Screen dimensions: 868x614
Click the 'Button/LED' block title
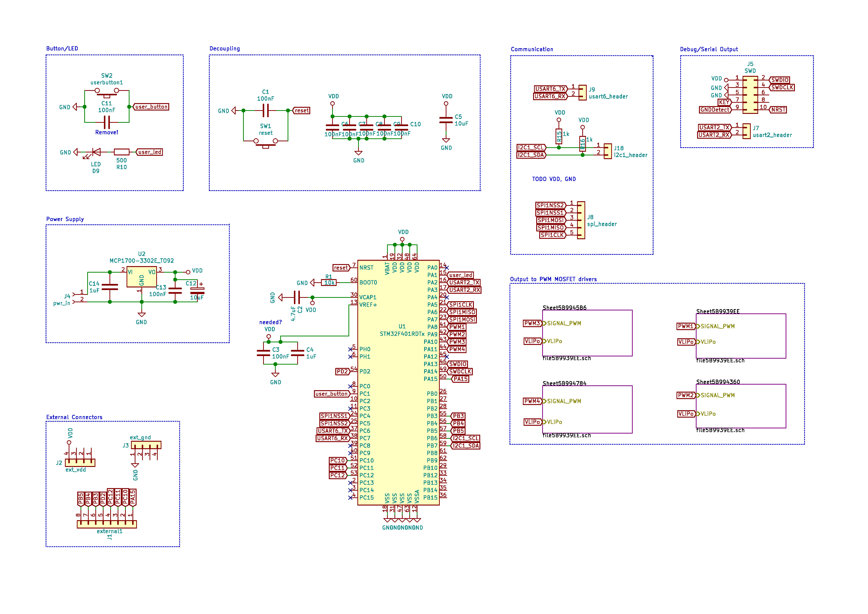pos(62,48)
